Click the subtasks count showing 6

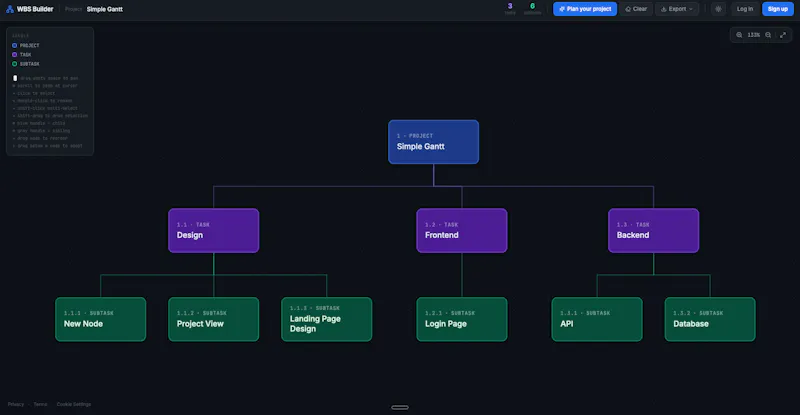pyautogui.click(x=532, y=9)
